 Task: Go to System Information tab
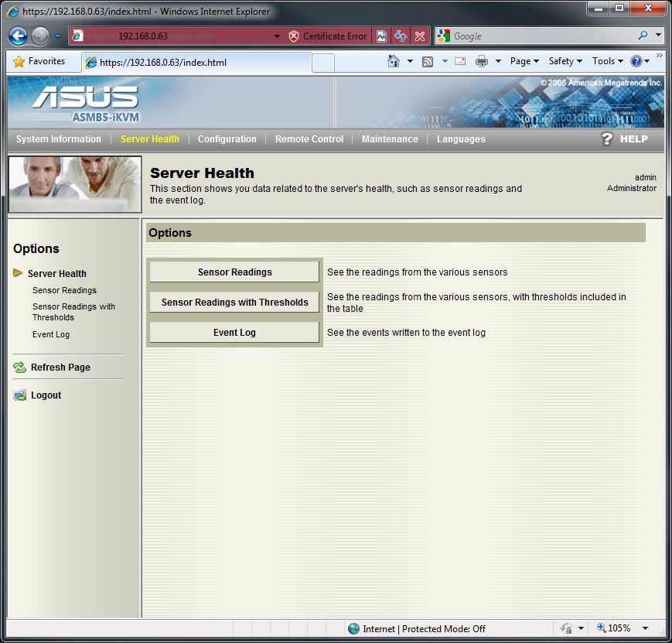coord(59,139)
